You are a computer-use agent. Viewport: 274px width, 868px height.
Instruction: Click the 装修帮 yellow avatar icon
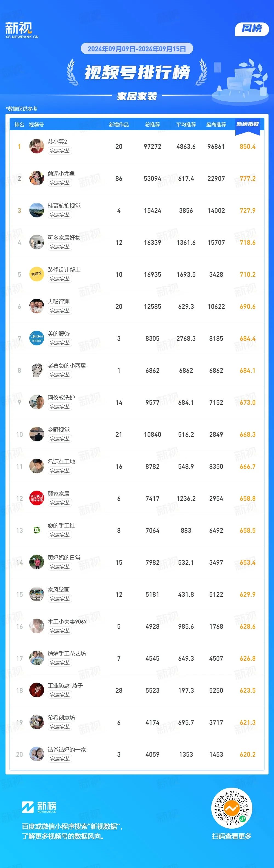[x=36, y=274]
